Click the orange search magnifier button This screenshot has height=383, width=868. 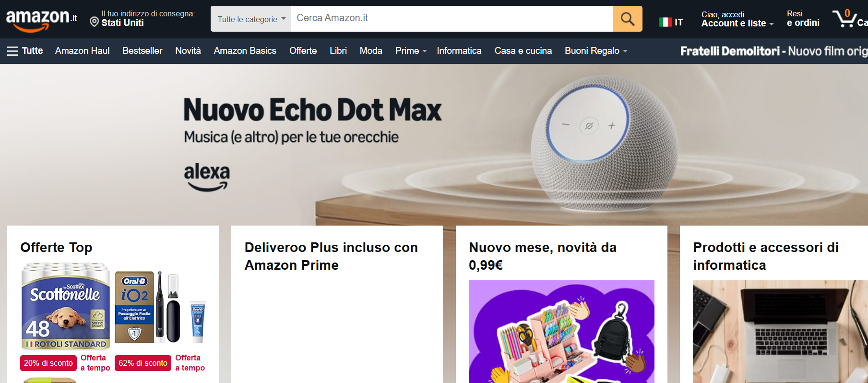(x=628, y=19)
